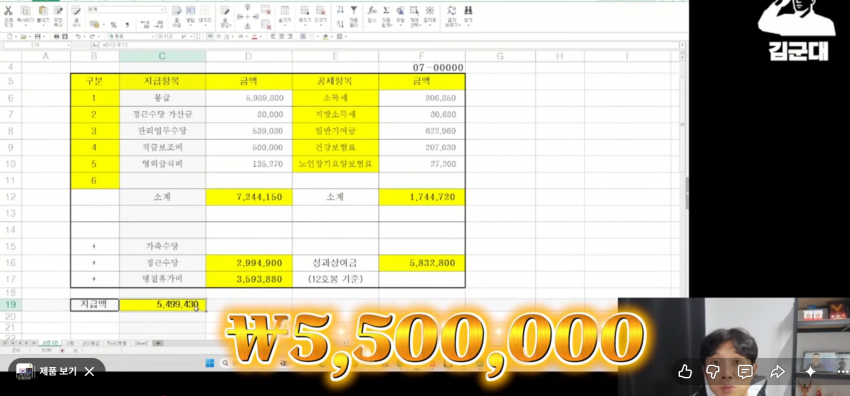Toggle the Auto filter funnel icon
Image resolution: width=850 pixels, height=396 pixels.
click(x=354, y=10)
